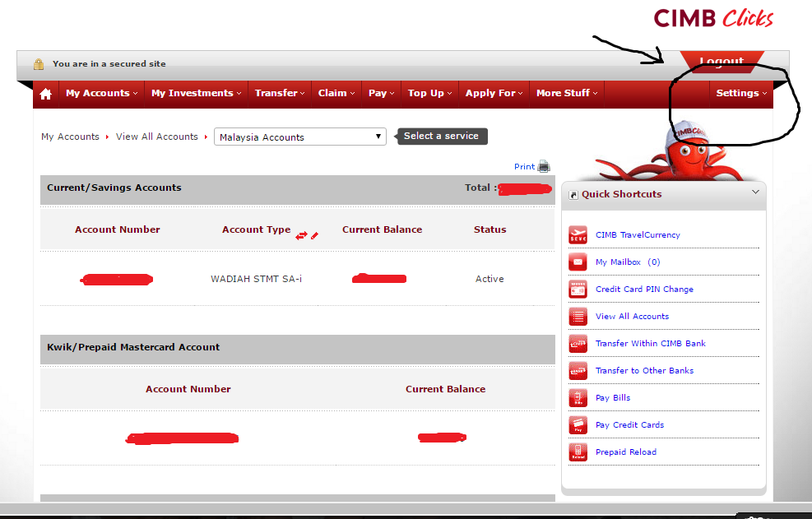Screen dimensions: 812x519
Task: Open the Malaysia Accounts combo box
Action: [x=300, y=137]
